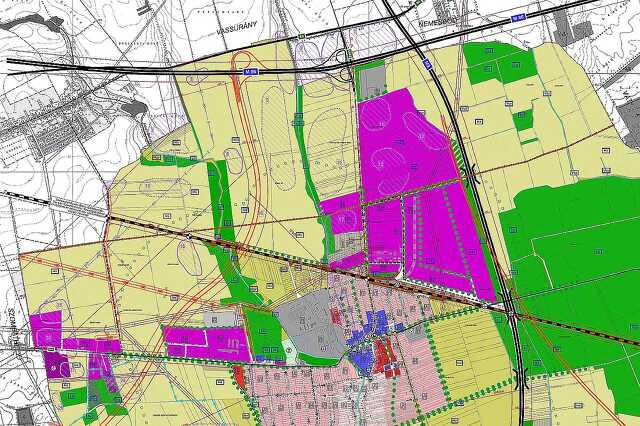Image resolution: width=640 pixels, height=426 pixels.
Task: Click the blue M 86 shield near the orange loop
Action: [x=249, y=72]
